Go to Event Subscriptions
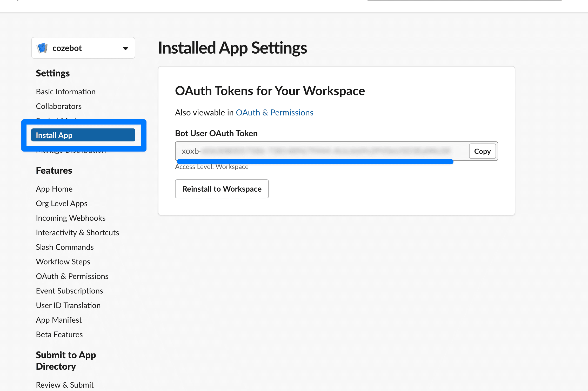Screen dimensions: 588x391 69,291
